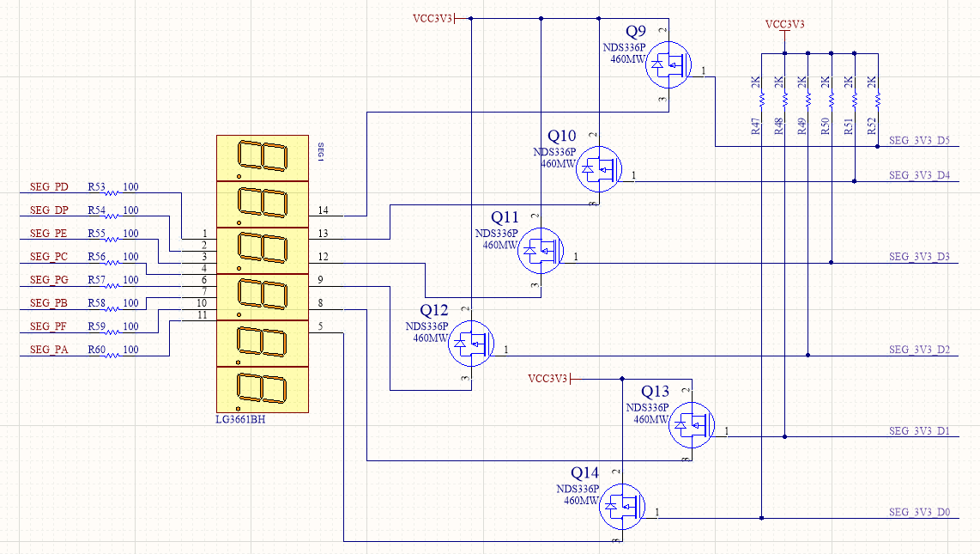Image resolution: width=980 pixels, height=554 pixels.
Task: Click the SEG_3V3_D1 net label
Action: coord(919,431)
